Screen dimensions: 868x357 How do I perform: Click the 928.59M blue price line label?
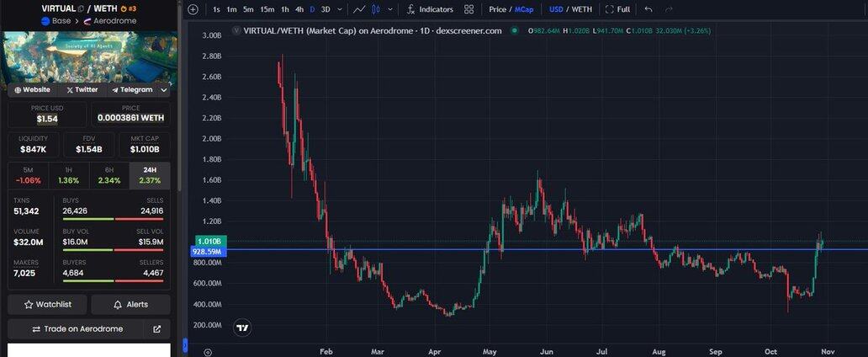tap(206, 251)
